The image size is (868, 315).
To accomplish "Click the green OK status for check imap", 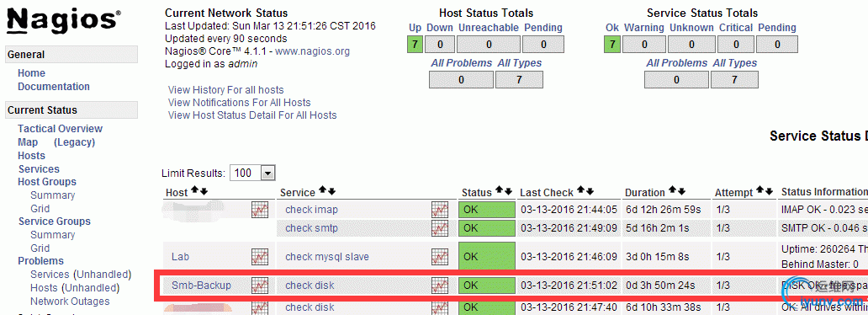I will click(487, 211).
